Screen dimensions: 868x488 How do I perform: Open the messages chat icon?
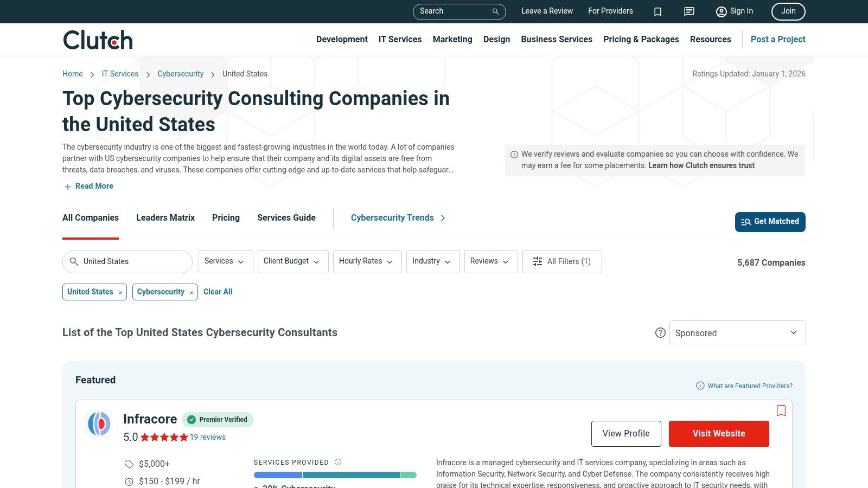coord(688,11)
